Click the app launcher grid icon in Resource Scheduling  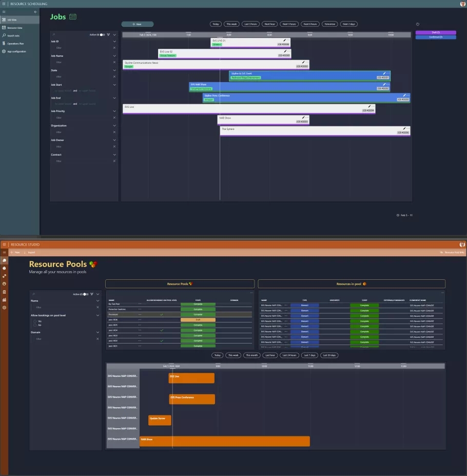(x=4, y=4)
